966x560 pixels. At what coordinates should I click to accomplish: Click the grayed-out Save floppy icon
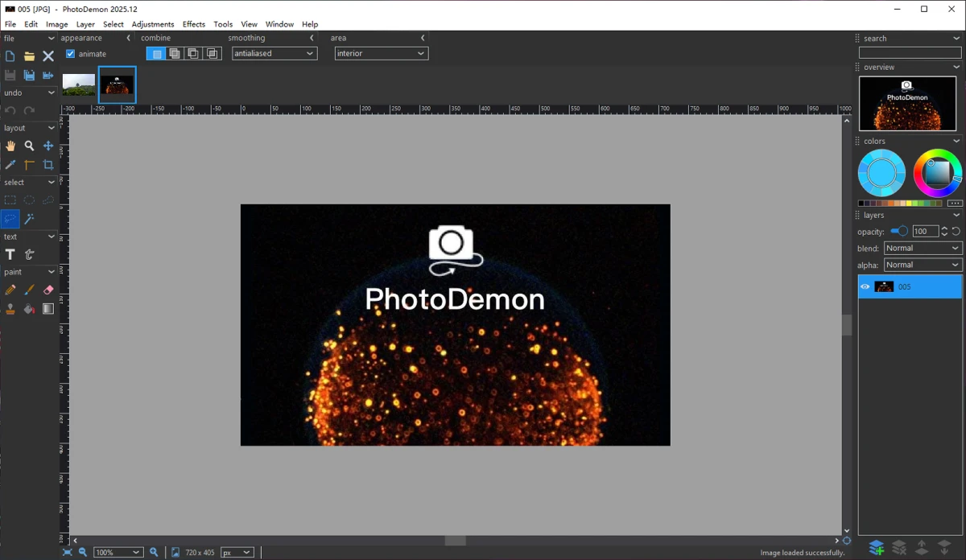[x=10, y=75]
